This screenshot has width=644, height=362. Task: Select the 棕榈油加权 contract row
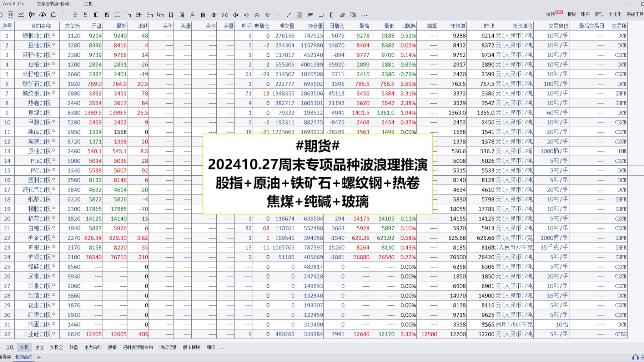click(x=313, y=36)
